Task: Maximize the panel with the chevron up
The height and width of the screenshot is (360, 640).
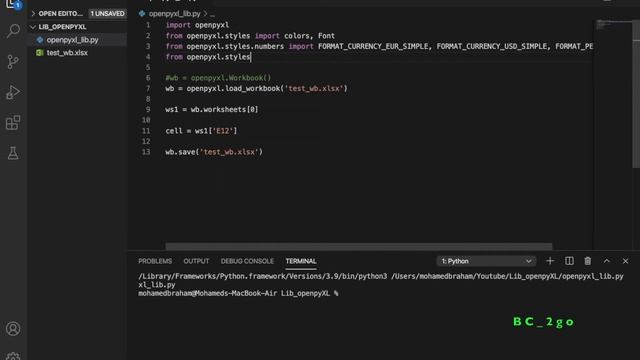Action: 607,261
